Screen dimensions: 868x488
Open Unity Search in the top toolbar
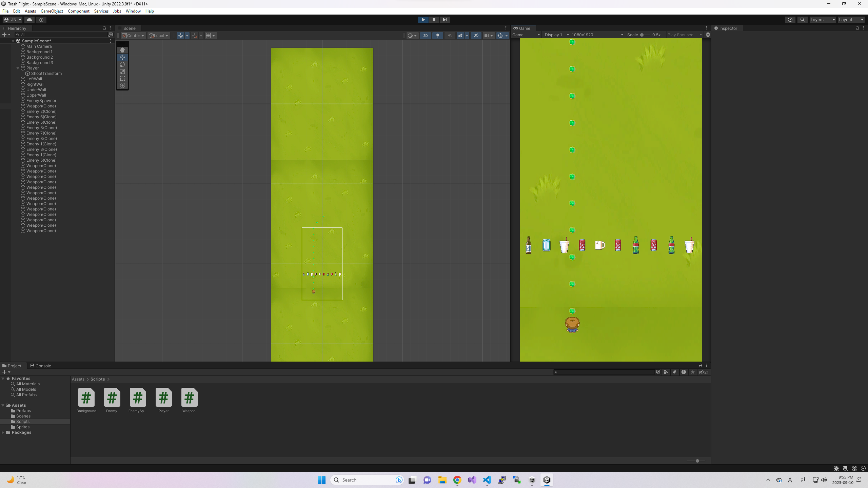[x=803, y=20]
